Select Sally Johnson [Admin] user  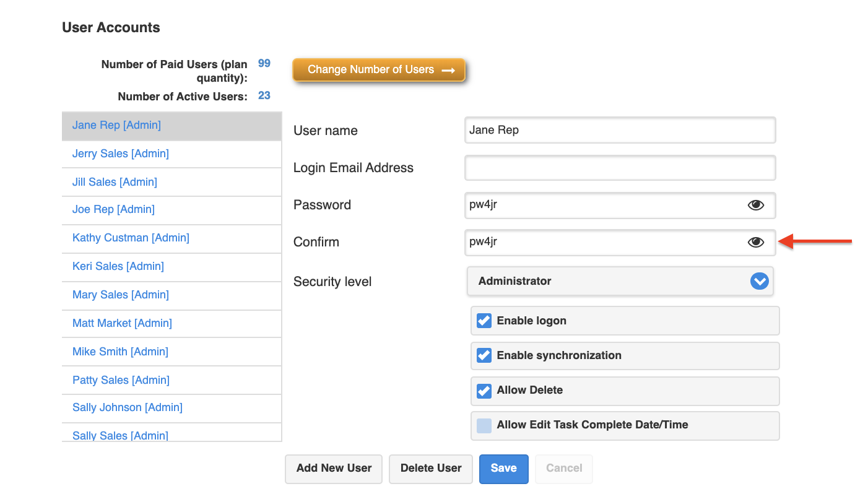128,407
